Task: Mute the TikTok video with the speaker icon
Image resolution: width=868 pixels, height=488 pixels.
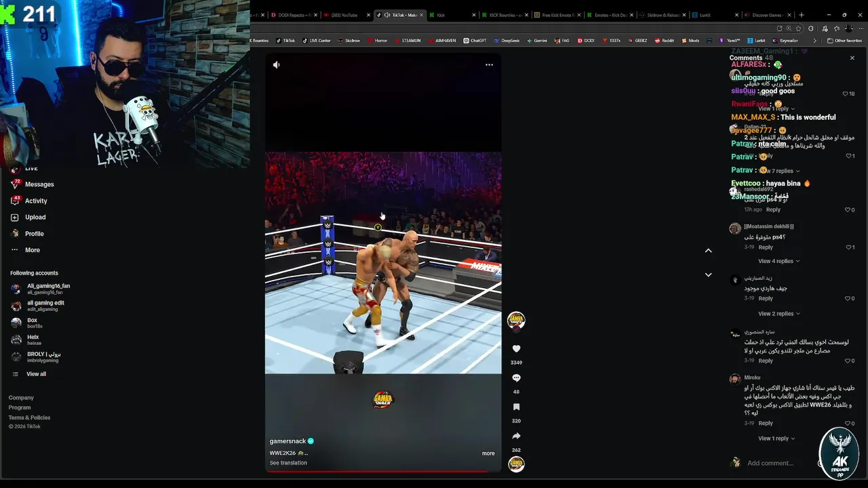Action: [276, 64]
